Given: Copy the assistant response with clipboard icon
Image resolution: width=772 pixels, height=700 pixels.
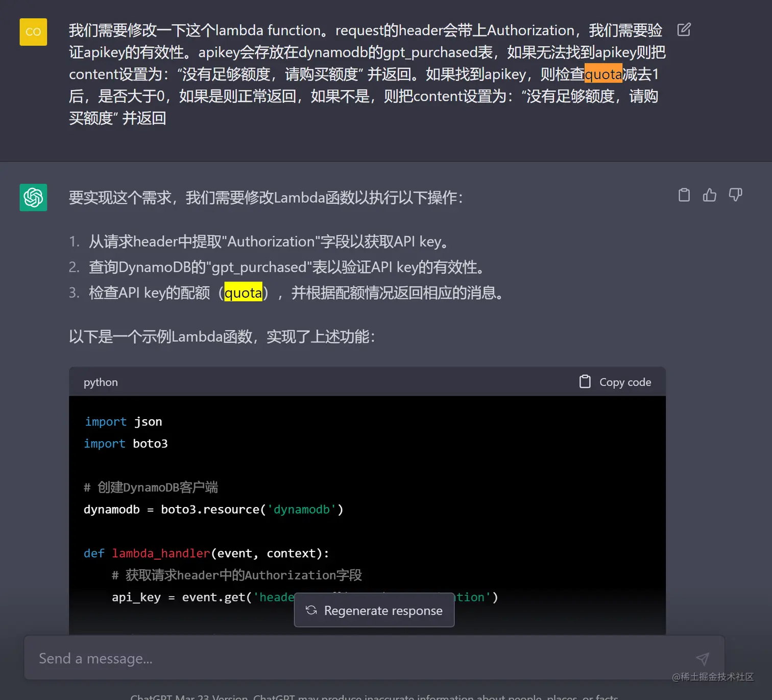Looking at the screenshot, I should click(684, 195).
